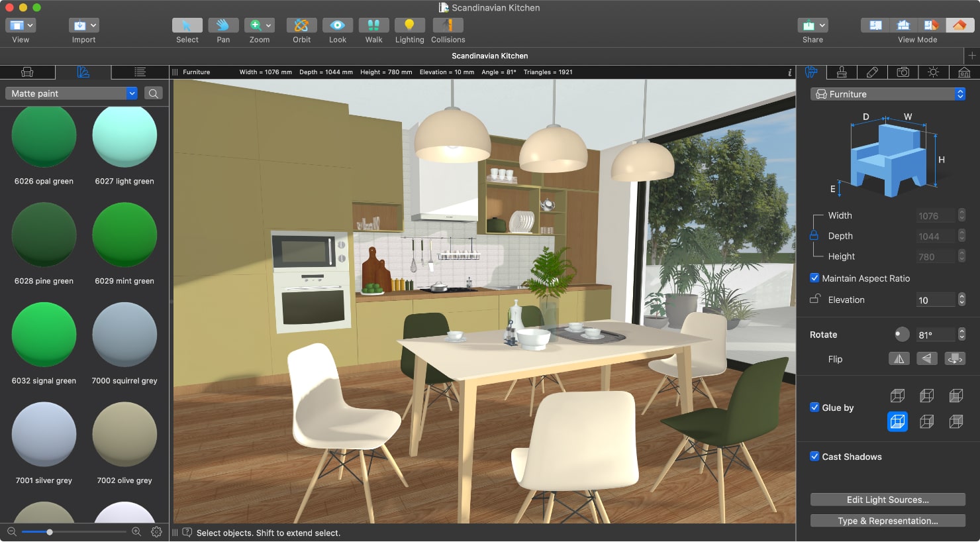The width and height of the screenshot is (980, 542).
Task: Open the Share menu in the toolbar
Action: [812, 25]
